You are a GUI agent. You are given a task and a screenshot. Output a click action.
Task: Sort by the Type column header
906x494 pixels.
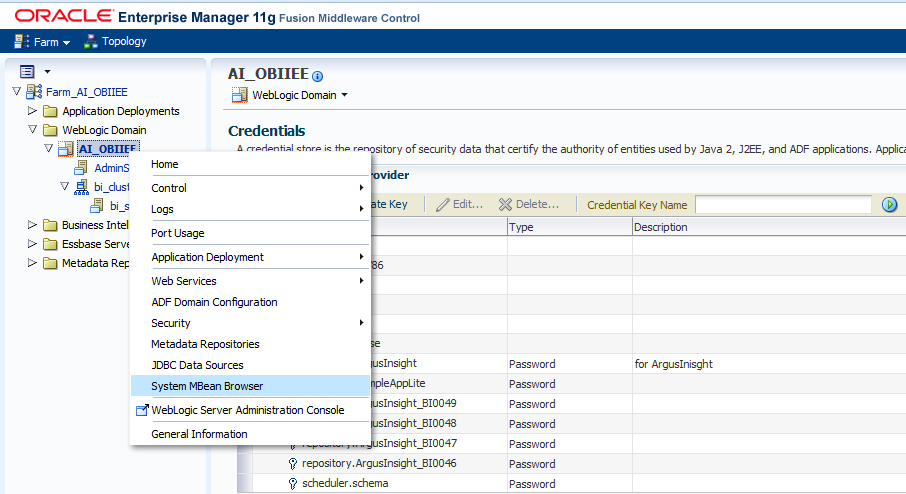(x=570, y=227)
